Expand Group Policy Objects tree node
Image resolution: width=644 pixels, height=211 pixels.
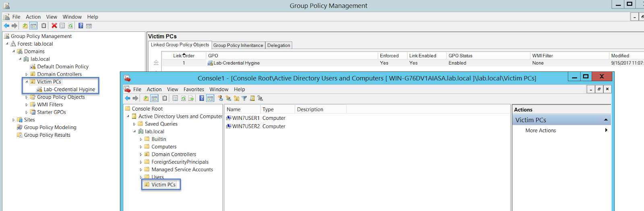27,97
